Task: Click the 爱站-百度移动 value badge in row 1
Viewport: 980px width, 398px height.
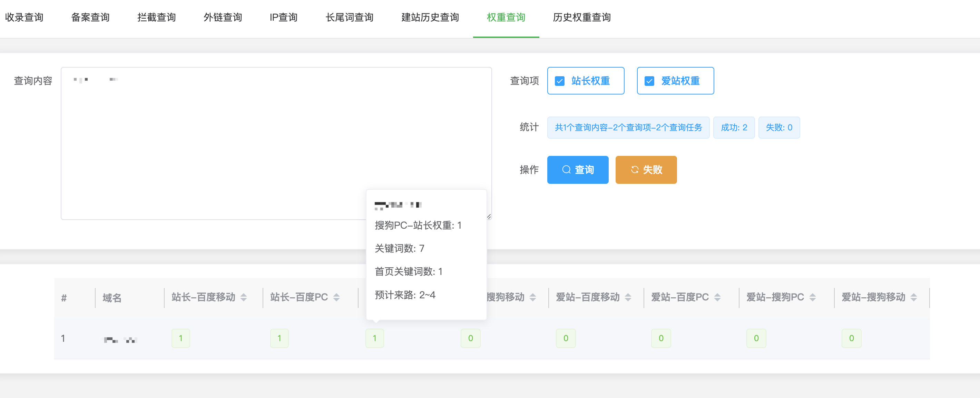Action: click(566, 338)
